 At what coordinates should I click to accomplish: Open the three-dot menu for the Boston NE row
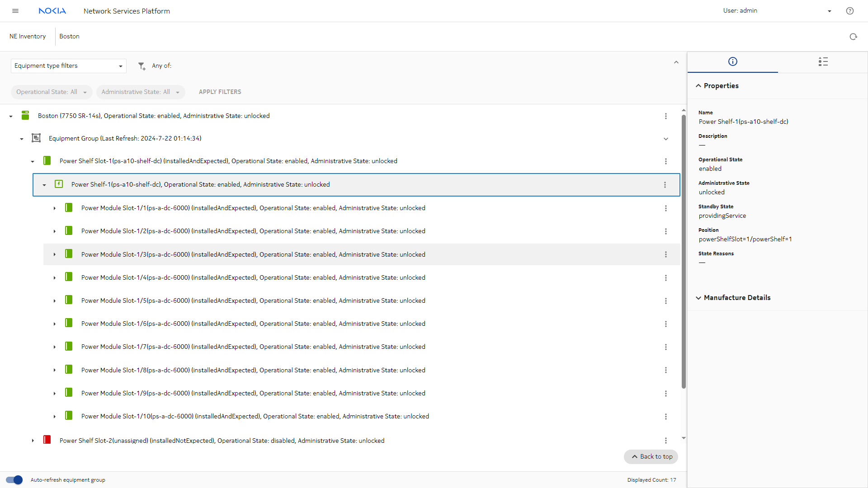pos(665,116)
